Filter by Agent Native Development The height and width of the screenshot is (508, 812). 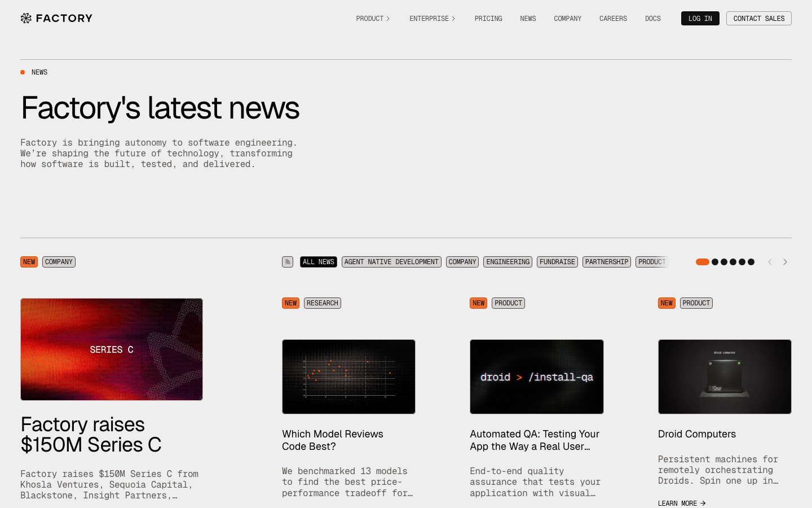point(391,262)
